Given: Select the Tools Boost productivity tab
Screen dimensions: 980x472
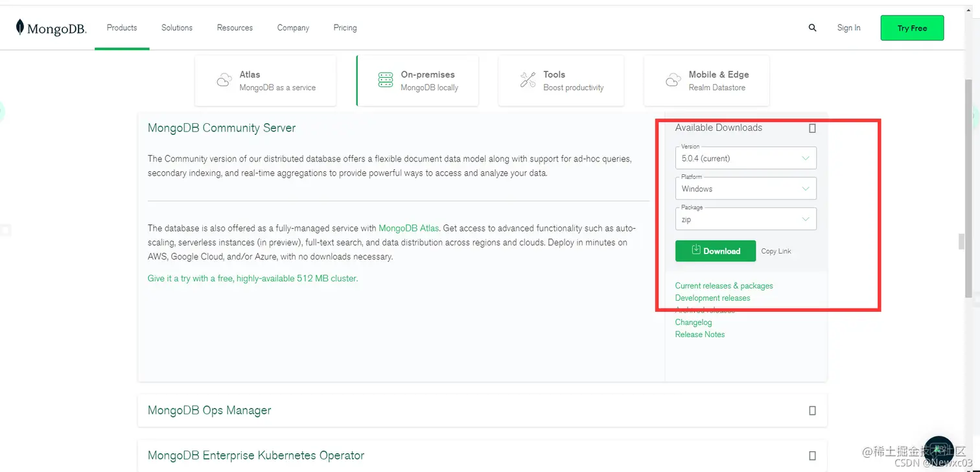Looking at the screenshot, I should (561, 81).
